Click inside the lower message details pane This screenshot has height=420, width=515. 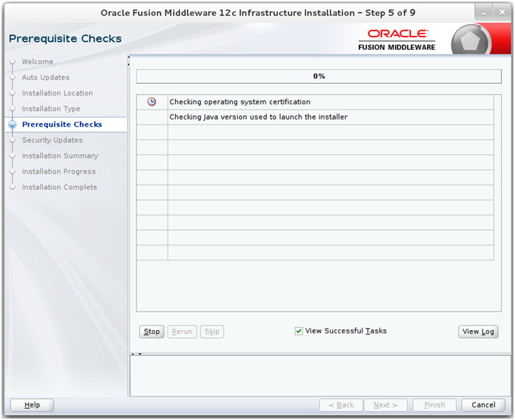[320, 376]
